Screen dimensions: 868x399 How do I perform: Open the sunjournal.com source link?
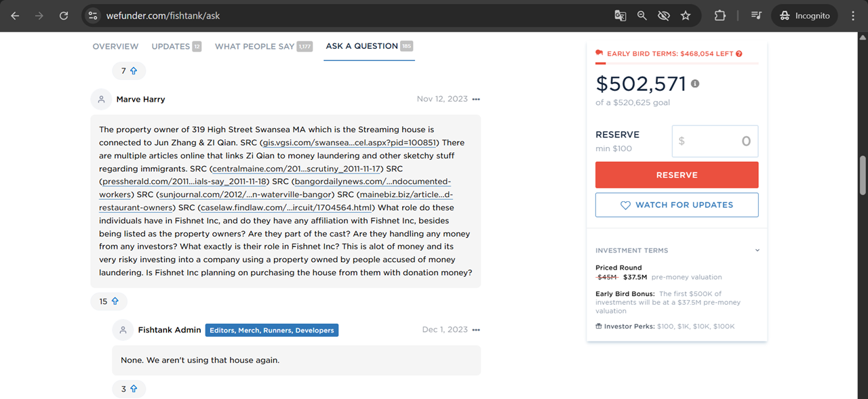[245, 194]
